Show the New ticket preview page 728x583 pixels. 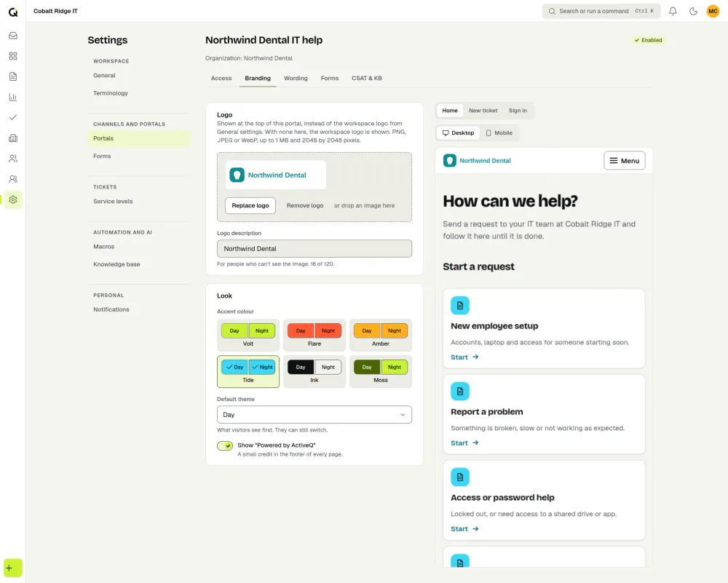[483, 111]
